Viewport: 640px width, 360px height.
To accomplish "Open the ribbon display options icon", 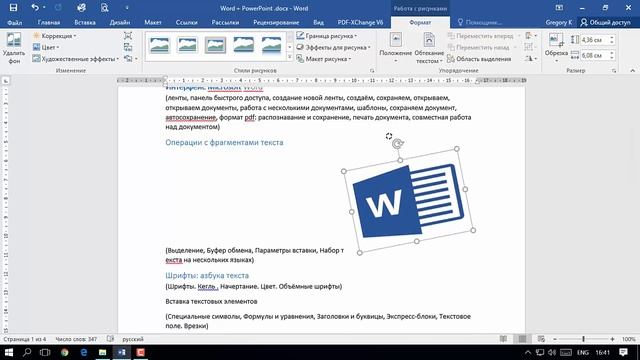I will (559, 8).
